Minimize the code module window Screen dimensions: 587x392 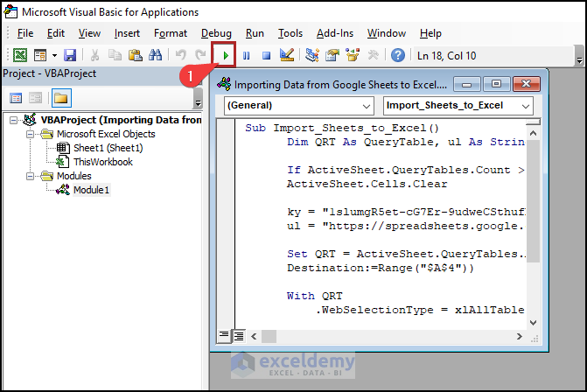click(x=467, y=84)
